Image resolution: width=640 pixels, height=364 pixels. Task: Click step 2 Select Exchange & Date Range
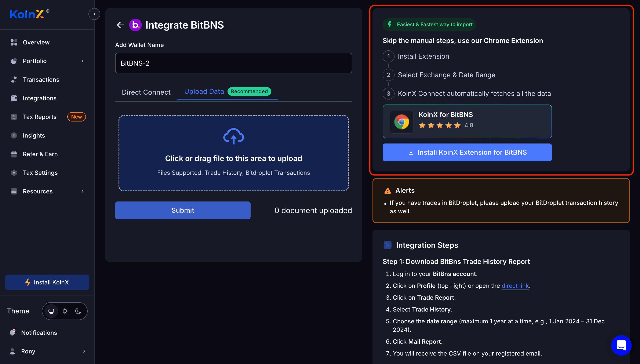(447, 75)
